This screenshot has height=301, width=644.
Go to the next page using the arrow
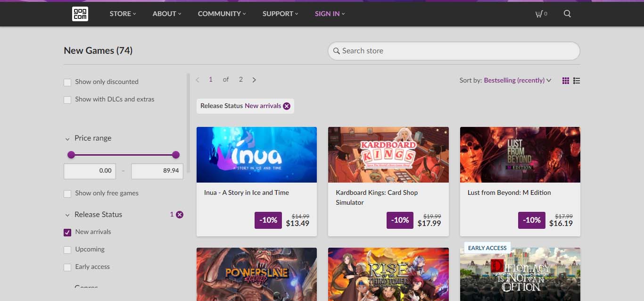[x=254, y=80]
